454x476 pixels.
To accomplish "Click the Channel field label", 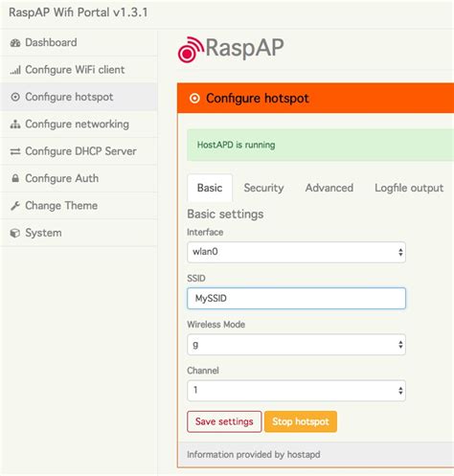I will 203,371.
